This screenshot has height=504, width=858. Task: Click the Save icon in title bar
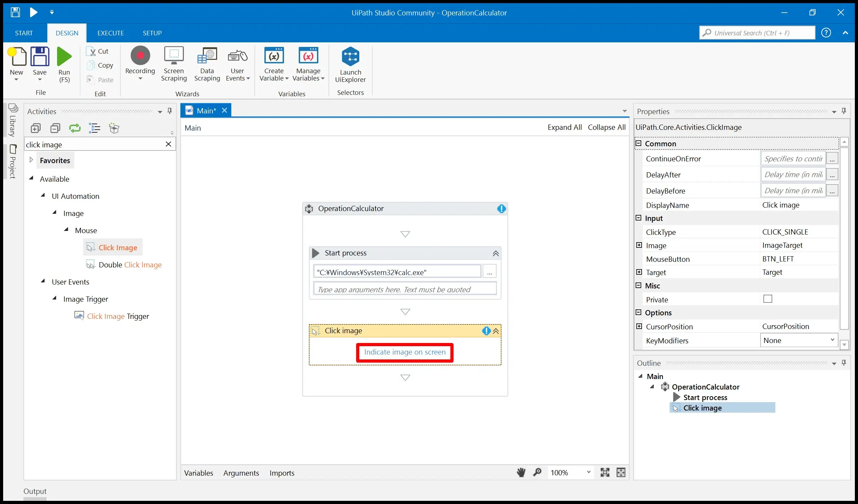[x=15, y=13]
